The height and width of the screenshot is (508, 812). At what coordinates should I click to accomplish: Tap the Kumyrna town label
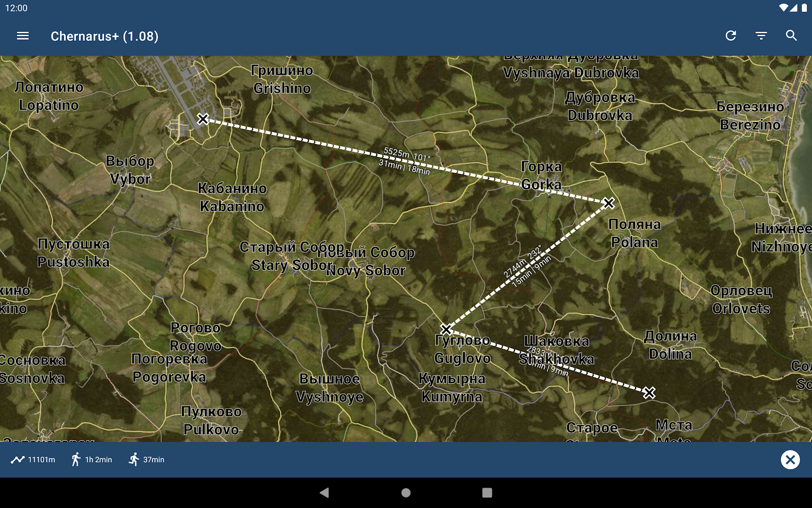coord(452,388)
